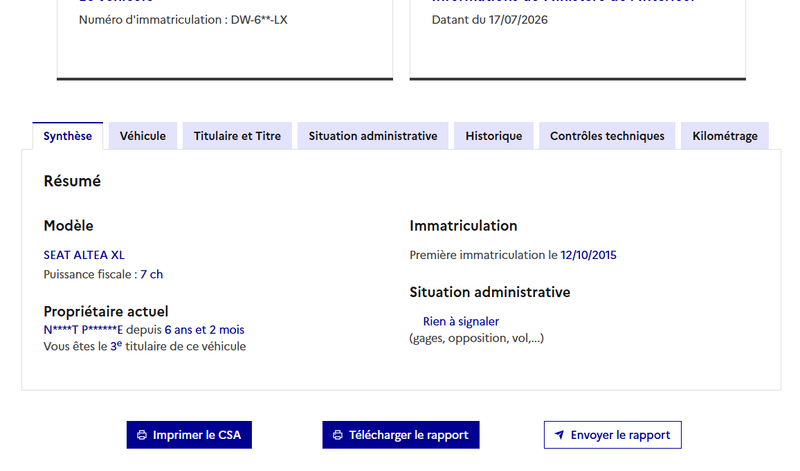Click the send arrow icon in Envoyer le rapport
Image resolution: width=800 pixels, height=471 pixels.
pos(559,435)
